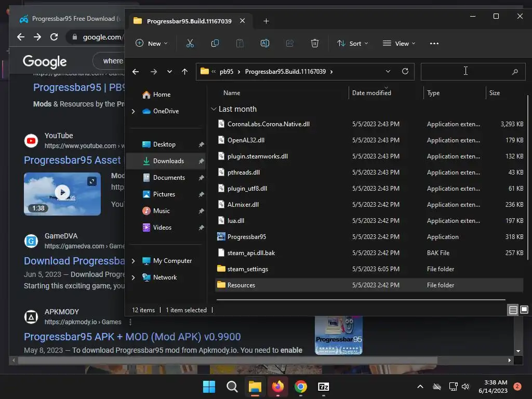
Task: Select the Resources folder row
Action: coord(369,285)
